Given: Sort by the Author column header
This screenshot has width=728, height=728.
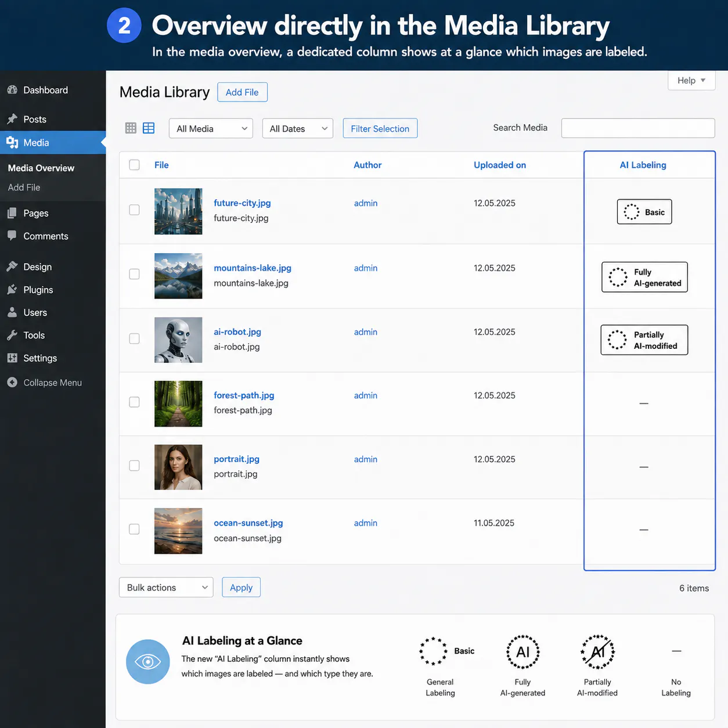Looking at the screenshot, I should pos(367,165).
